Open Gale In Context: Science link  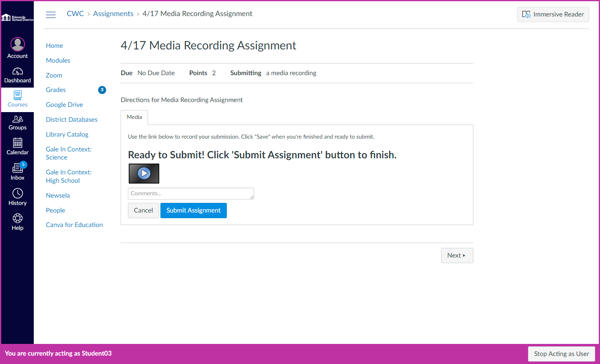[69, 153]
